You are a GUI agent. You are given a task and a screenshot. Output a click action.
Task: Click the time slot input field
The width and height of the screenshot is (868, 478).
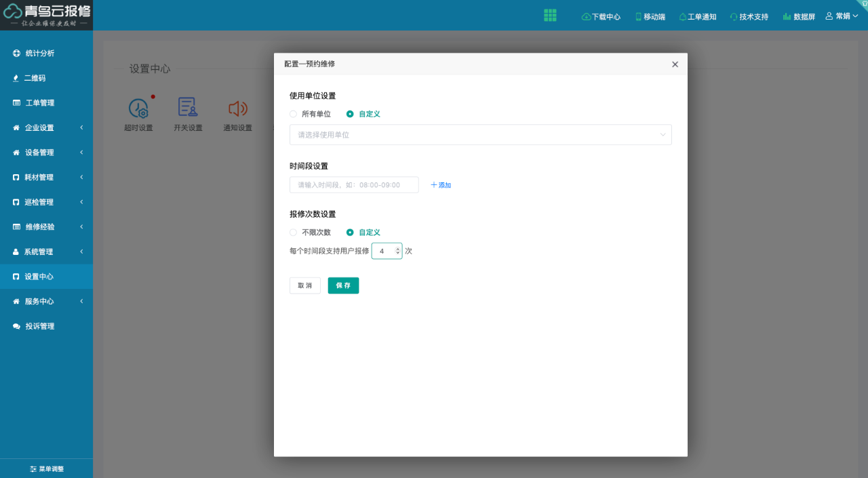coord(354,184)
